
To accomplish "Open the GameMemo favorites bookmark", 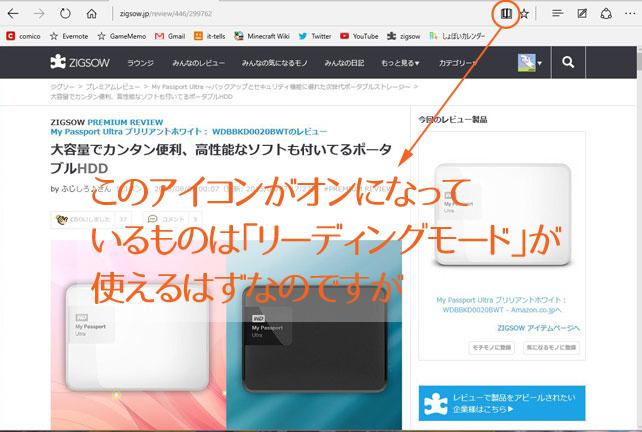I will click(x=122, y=36).
